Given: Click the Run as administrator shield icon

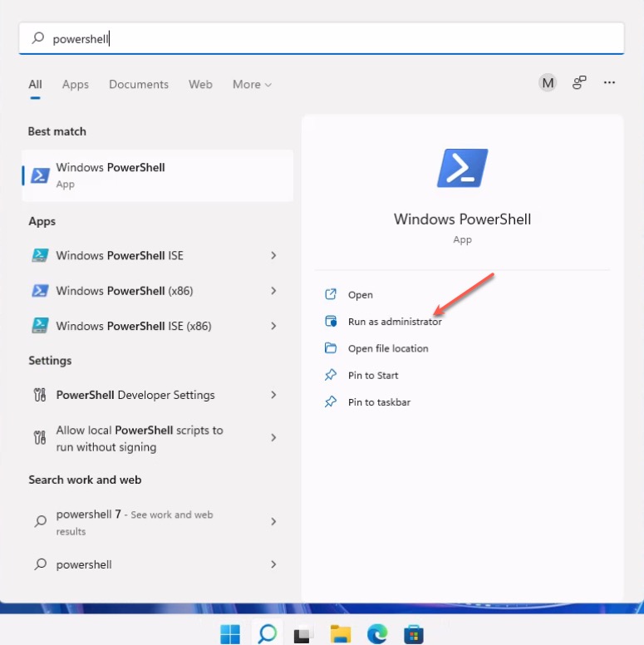Looking at the screenshot, I should [x=331, y=321].
